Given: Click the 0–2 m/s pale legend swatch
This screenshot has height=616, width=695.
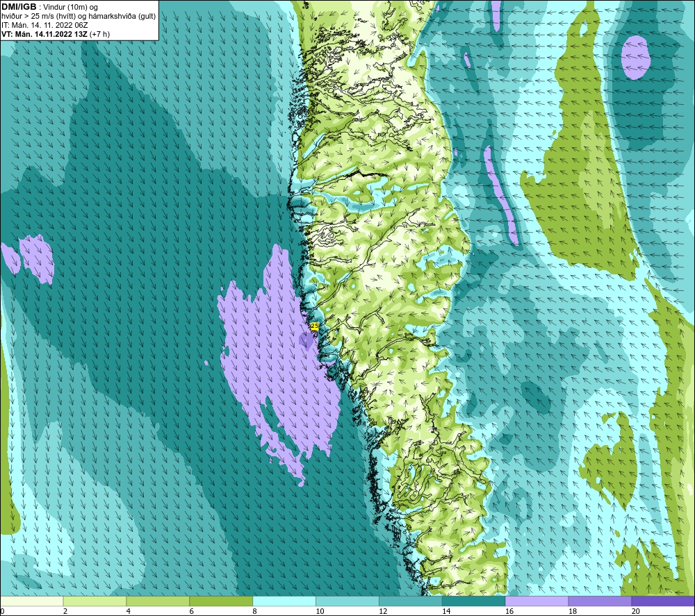Looking at the screenshot, I should click(x=32, y=601).
